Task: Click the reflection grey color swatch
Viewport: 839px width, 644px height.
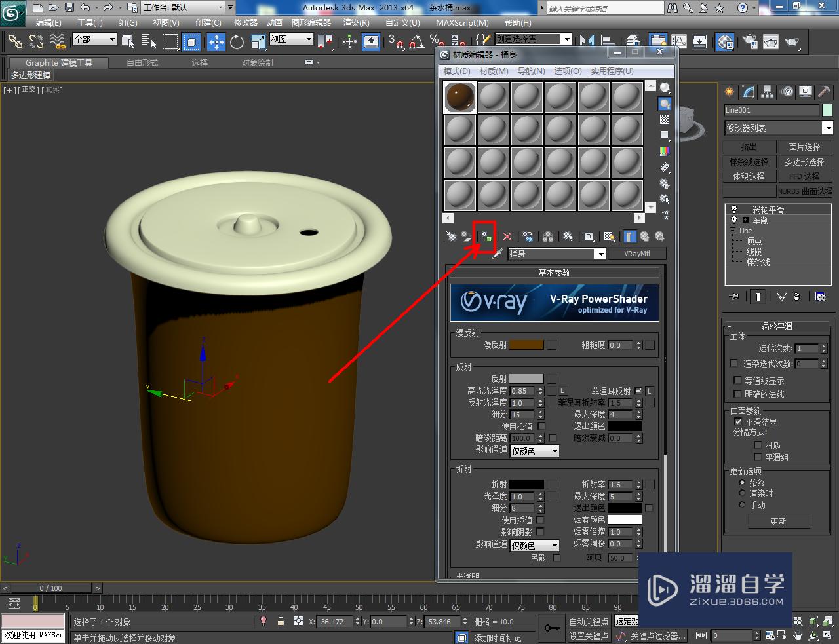Action: 526,379
